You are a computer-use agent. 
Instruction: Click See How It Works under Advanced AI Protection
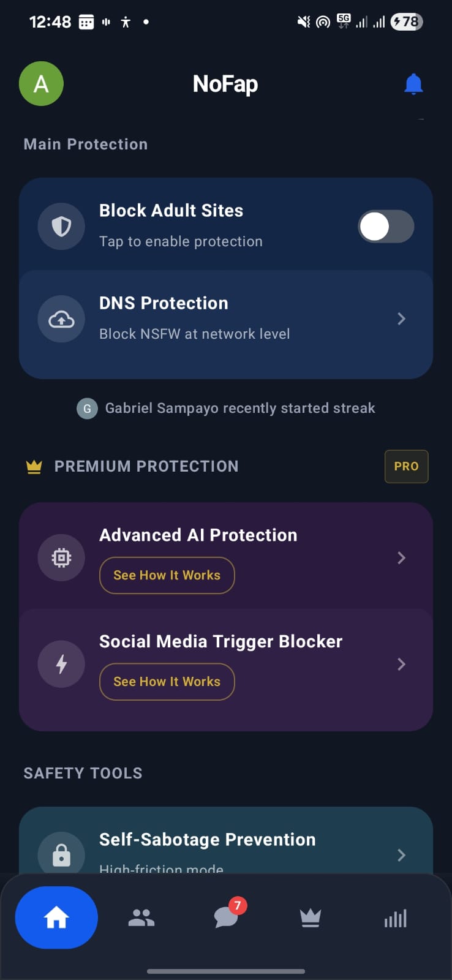(x=167, y=575)
